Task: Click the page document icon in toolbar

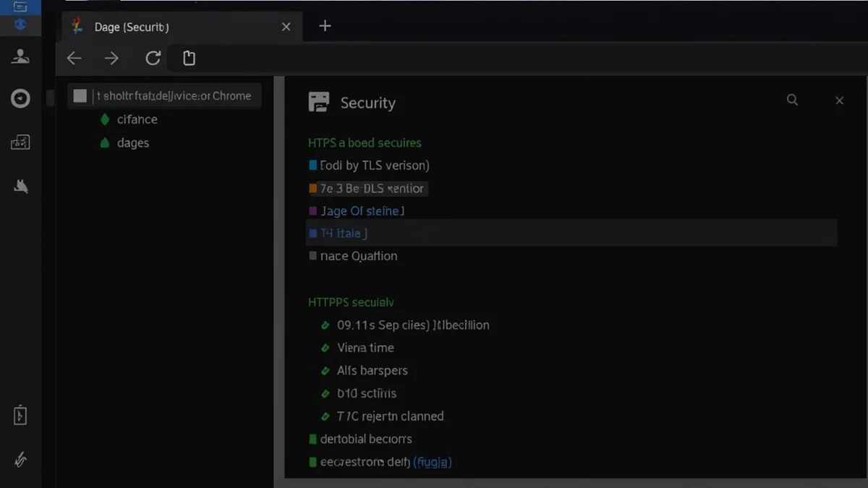Action: (189, 59)
